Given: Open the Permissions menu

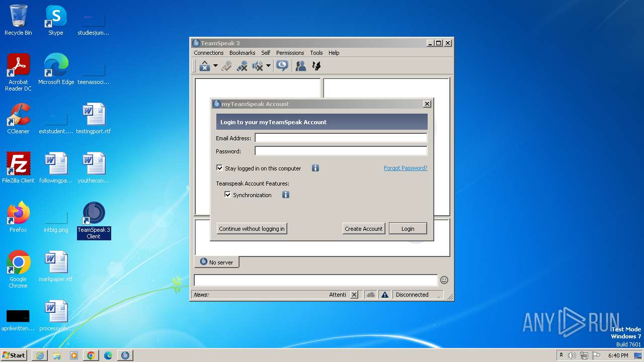Looking at the screenshot, I should 290,53.
